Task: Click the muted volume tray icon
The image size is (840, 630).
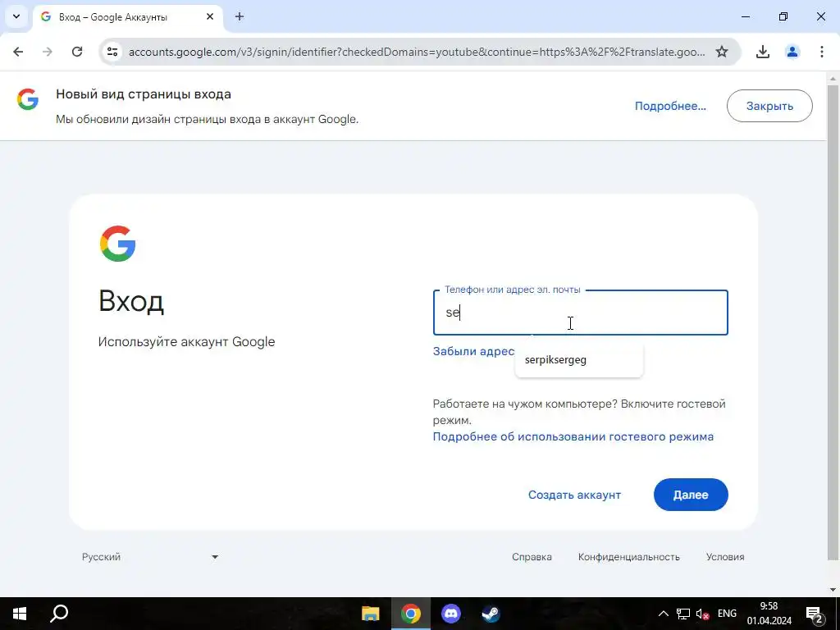Action: (702, 614)
